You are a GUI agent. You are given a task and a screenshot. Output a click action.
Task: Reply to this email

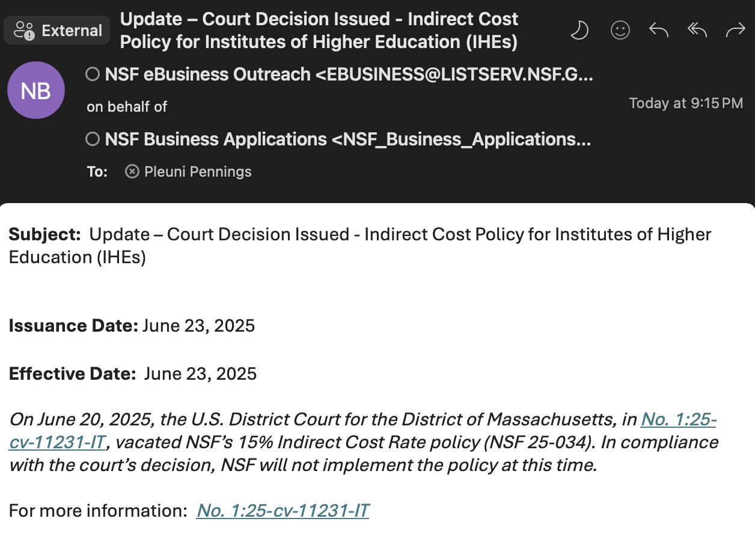[x=659, y=30]
